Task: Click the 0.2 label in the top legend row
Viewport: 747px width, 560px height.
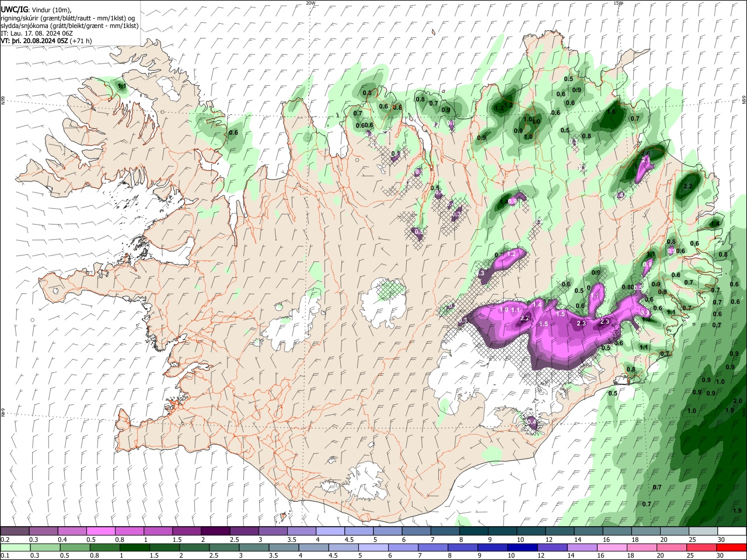Action: pyautogui.click(x=5, y=540)
